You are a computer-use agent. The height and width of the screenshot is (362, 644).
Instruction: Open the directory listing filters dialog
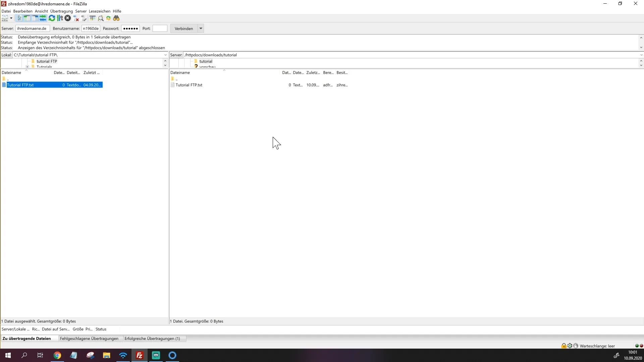tap(93, 18)
